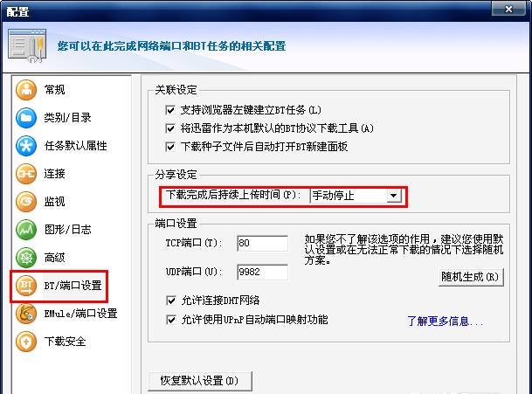Click the 恢复默认设置(D) button
This screenshot has width=532, height=394.
pyautogui.click(x=200, y=381)
